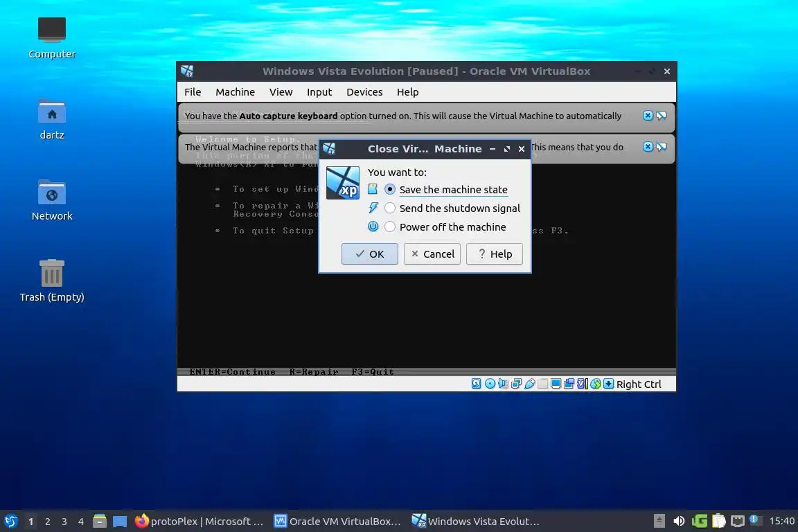Click the audio indicator in VM status bar
This screenshot has height=532, width=798.
[x=503, y=384]
